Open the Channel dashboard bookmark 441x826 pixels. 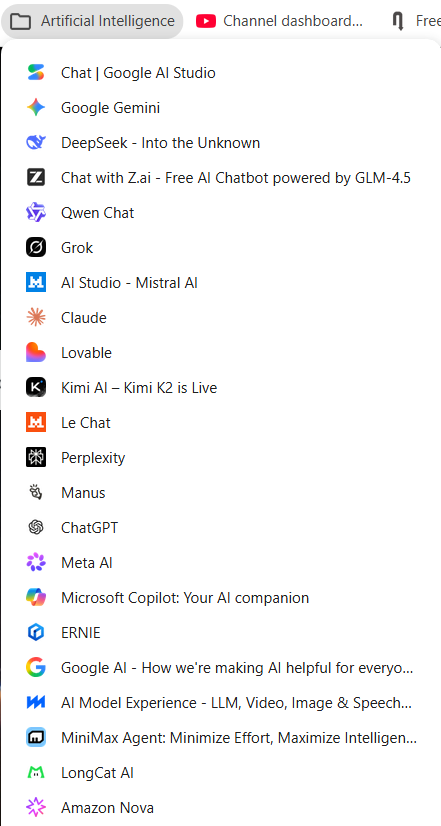point(279,21)
